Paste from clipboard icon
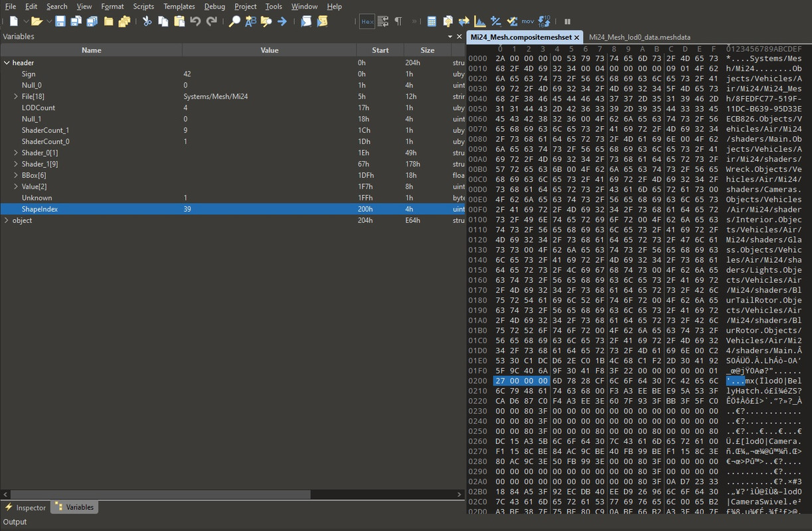 [179, 21]
